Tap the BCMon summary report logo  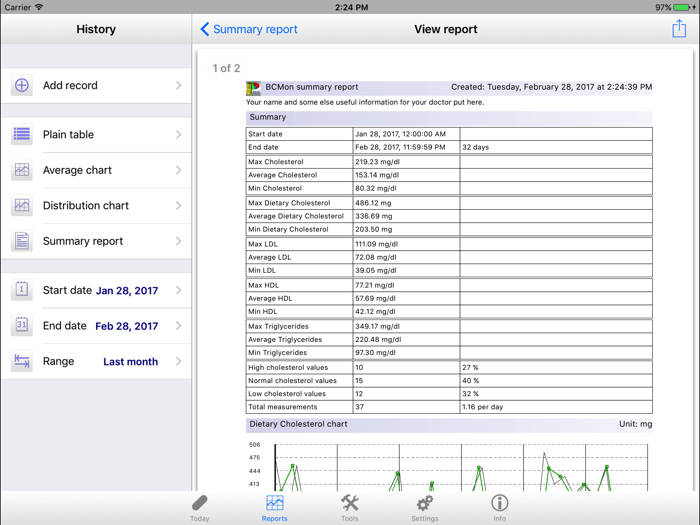point(254,88)
